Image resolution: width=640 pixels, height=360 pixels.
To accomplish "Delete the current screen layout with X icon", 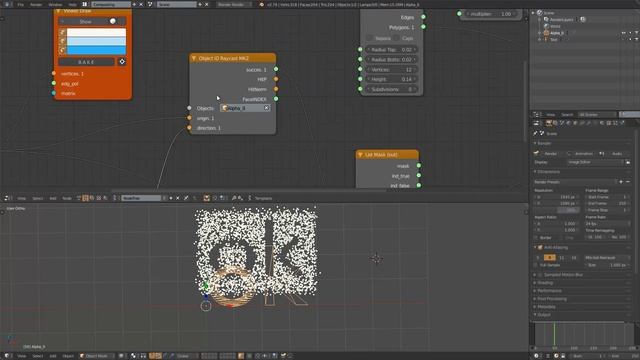I will [141, 4].
